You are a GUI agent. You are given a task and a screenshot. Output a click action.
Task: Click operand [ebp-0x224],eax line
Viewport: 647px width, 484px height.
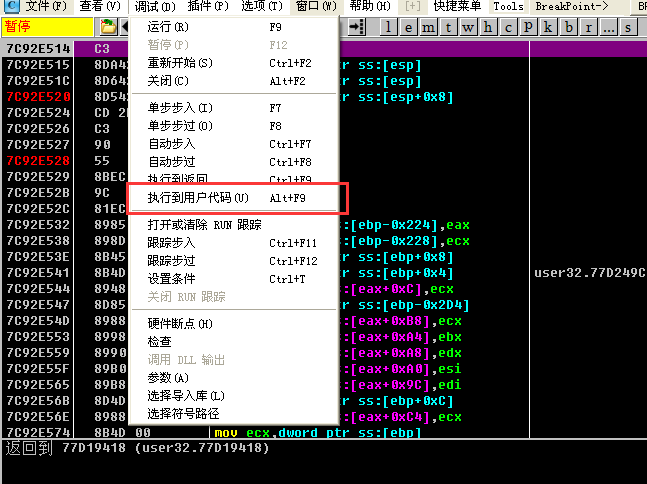pos(406,225)
